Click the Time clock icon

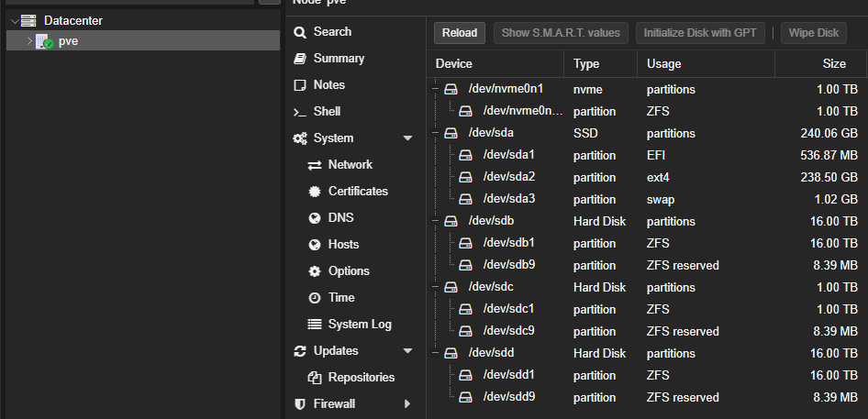click(315, 298)
